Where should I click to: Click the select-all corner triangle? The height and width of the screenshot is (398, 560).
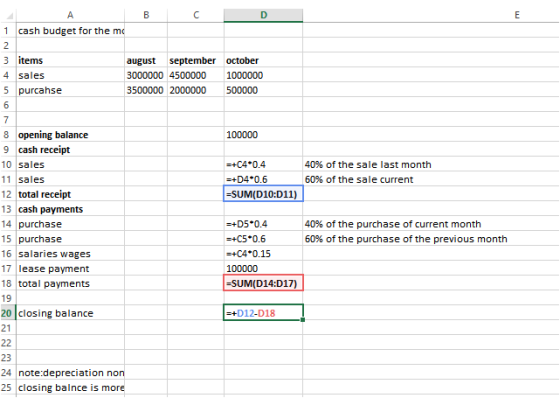click(x=9, y=16)
